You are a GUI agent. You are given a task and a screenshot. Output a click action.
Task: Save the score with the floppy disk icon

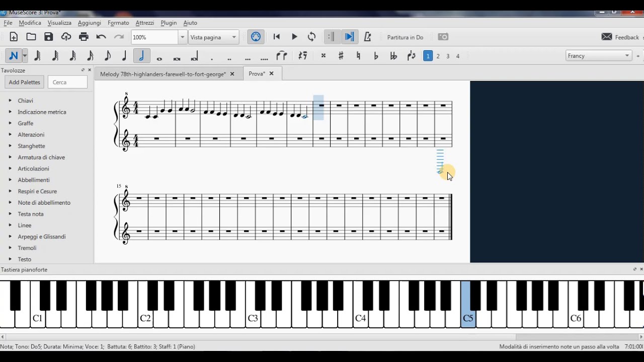click(x=49, y=37)
